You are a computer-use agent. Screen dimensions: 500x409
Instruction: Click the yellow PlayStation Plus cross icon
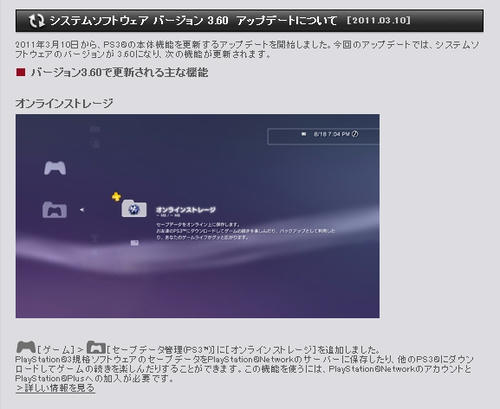[x=116, y=197]
